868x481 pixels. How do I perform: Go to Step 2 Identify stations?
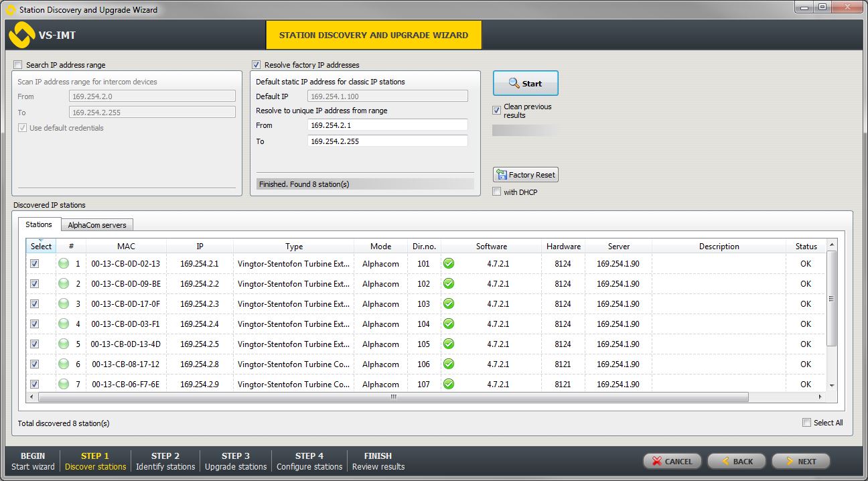[165, 461]
